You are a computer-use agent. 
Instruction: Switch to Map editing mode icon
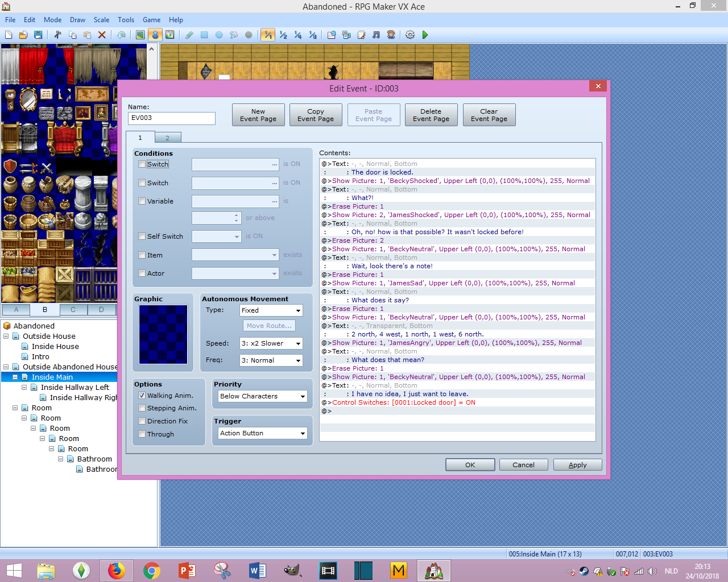(140, 35)
